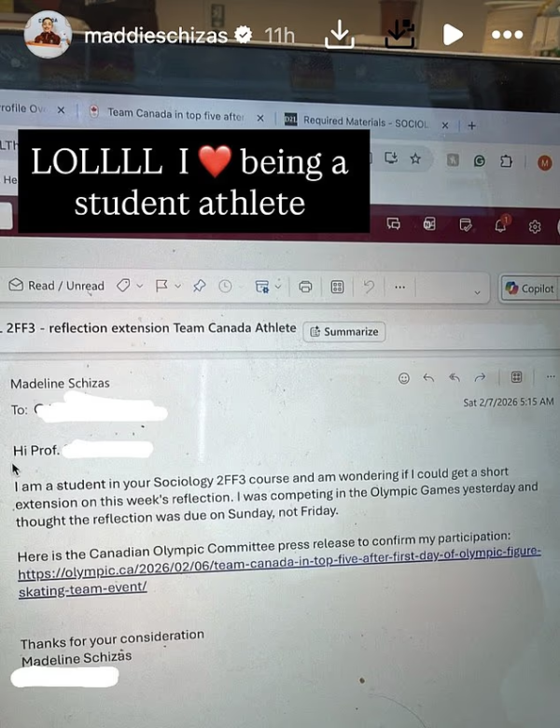Reply to the message

pyautogui.click(x=428, y=378)
